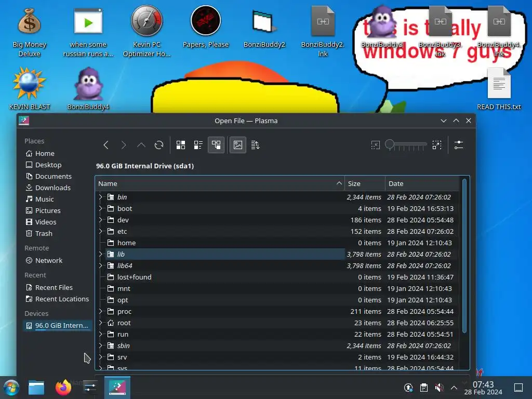This screenshot has width=532, height=399.
Task: Click the taskbar clock showing 07:43
Action: coord(483,388)
